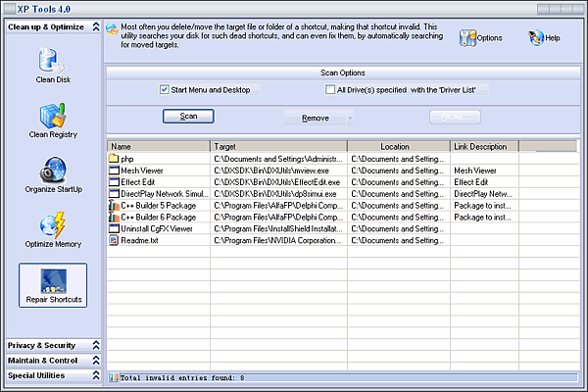The image size is (588, 392).
Task: Open the Clean Registry tool
Action: coord(53,121)
